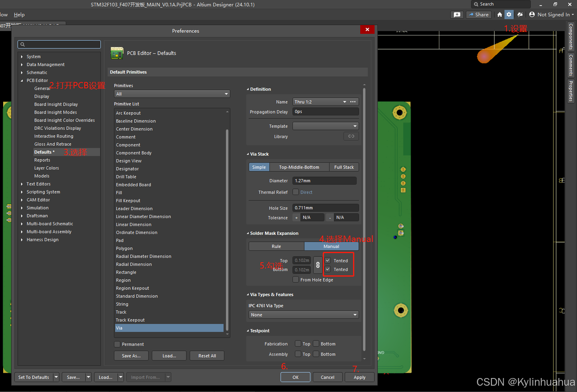Image resolution: width=577 pixels, height=392 pixels.
Task: Click the Diameter 1.27mm input field
Action: [x=325, y=181]
